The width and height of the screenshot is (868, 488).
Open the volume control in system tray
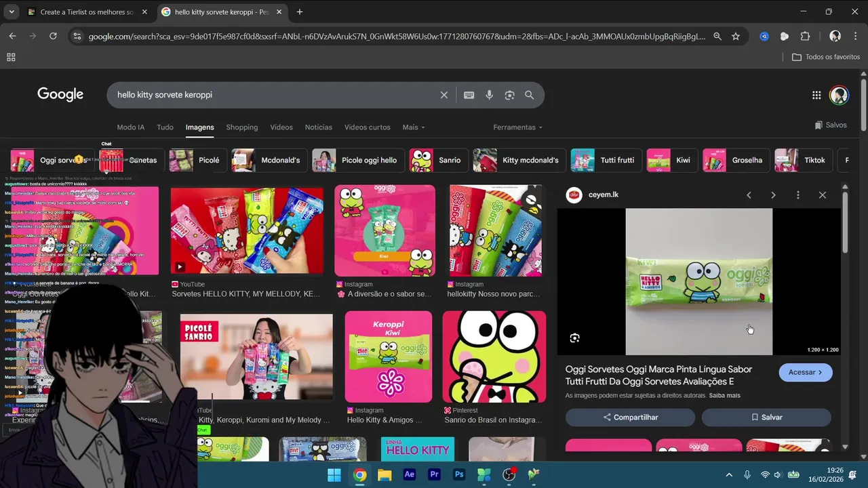(x=778, y=475)
